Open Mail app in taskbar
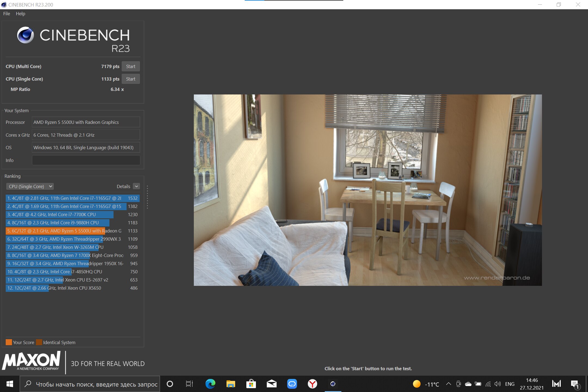The image size is (588, 392). tap(271, 384)
